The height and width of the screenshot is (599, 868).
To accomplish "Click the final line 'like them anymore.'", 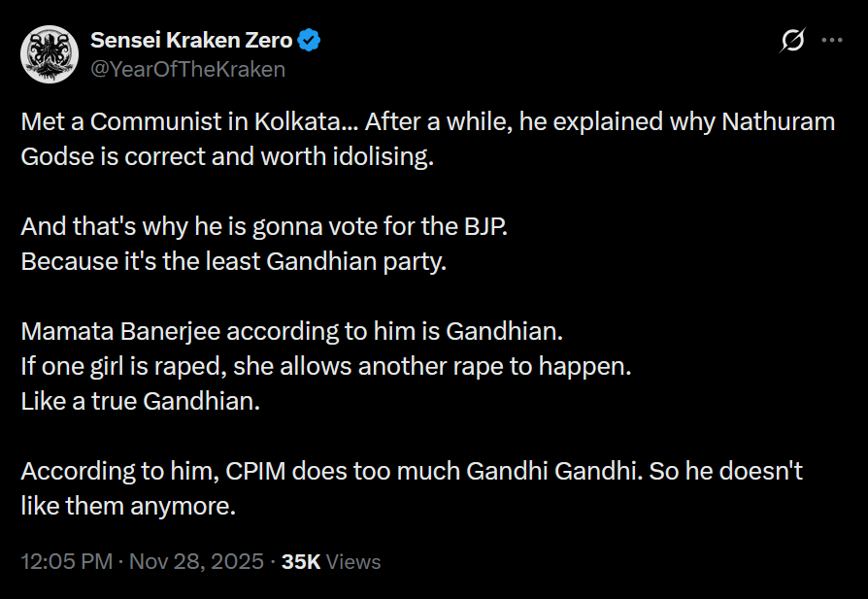I will tap(128, 506).
